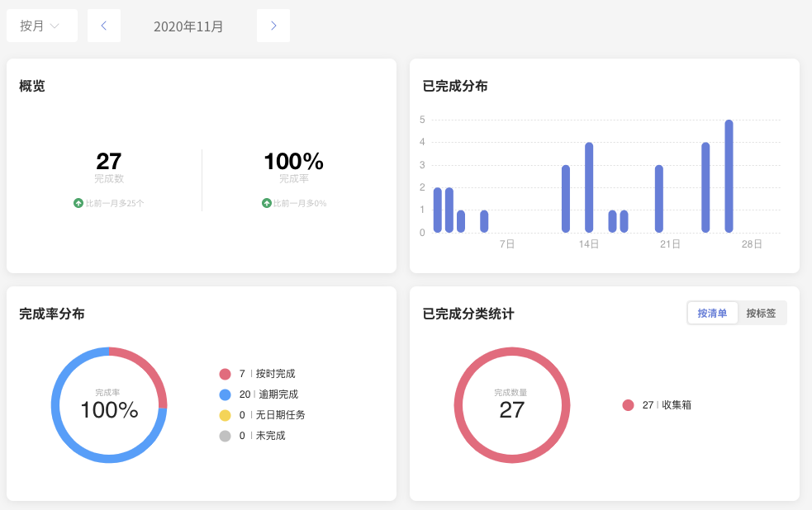Click 收集箱 legend label
812x510 pixels.
coord(677,405)
